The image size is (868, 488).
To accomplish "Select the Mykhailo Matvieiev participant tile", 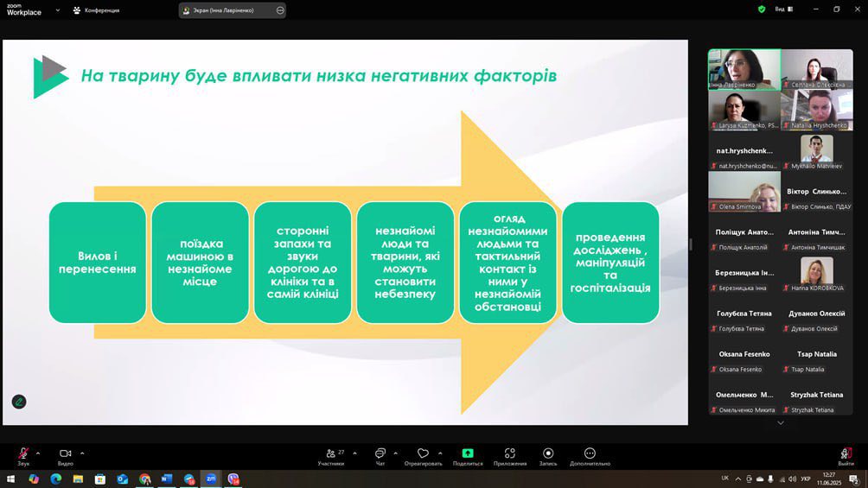I will point(817,151).
